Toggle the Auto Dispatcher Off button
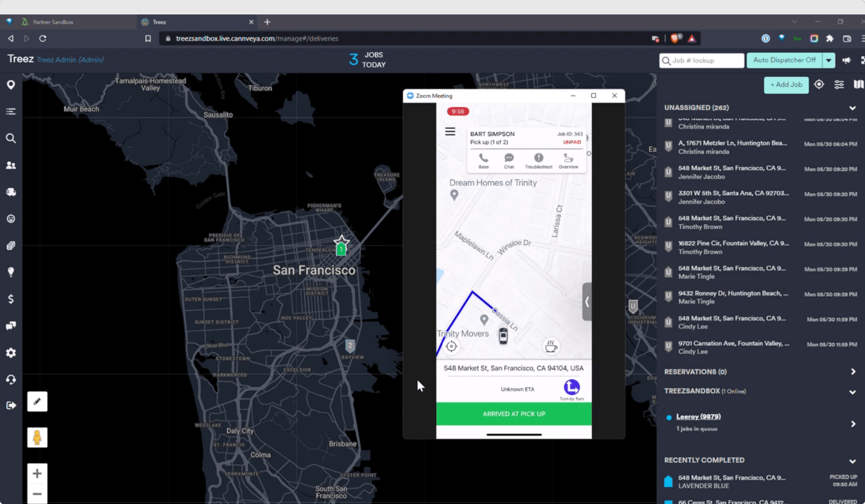This screenshot has width=865, height=504. (x=785, y=60)
